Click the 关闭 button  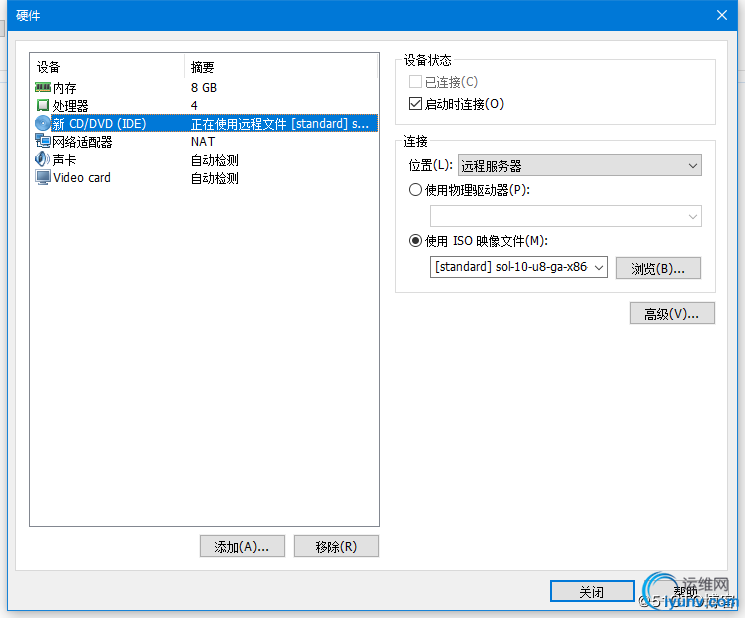pyautogui.click(x=592, y=591)
